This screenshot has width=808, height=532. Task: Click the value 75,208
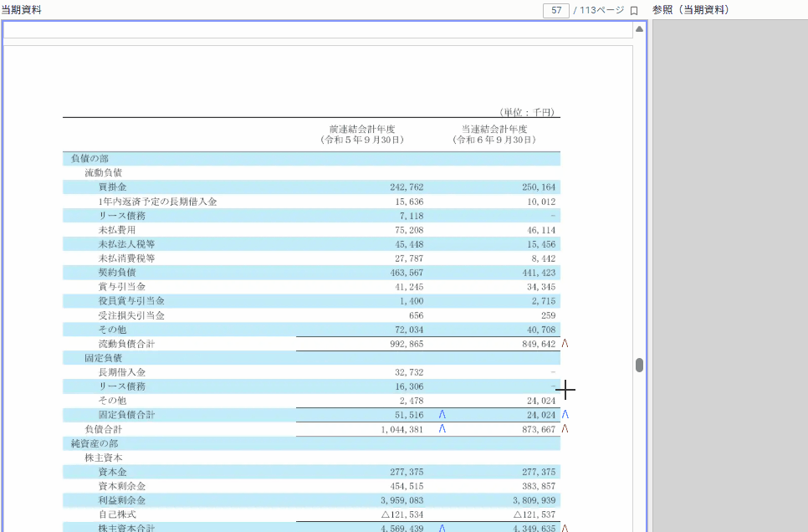coord(409,230)
